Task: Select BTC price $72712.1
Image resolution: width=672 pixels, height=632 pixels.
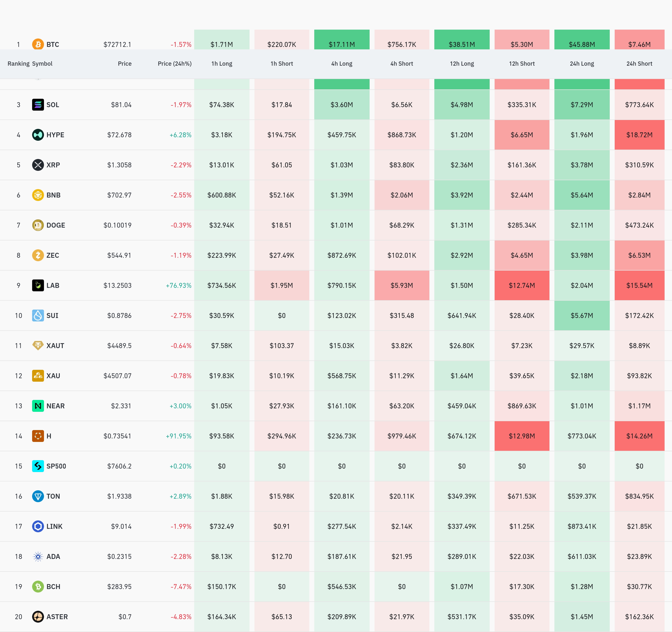Action: (x=117, y=45)
